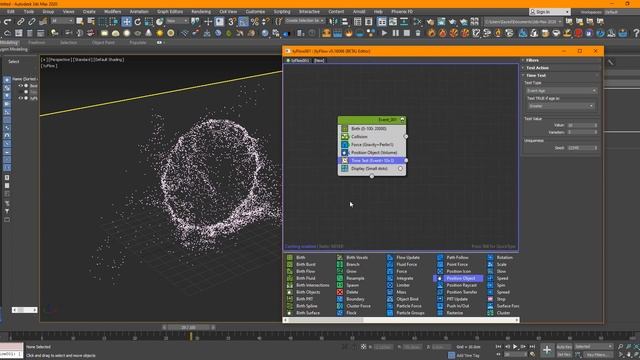
Task: Choose the Spawn operator
Action: click(353, 285)
